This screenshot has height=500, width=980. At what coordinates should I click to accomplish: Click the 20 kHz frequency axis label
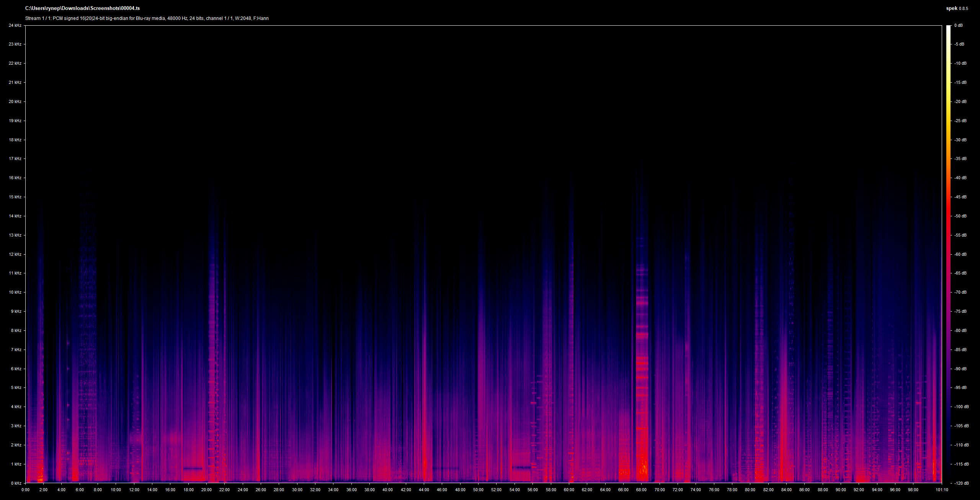point(15,101)
